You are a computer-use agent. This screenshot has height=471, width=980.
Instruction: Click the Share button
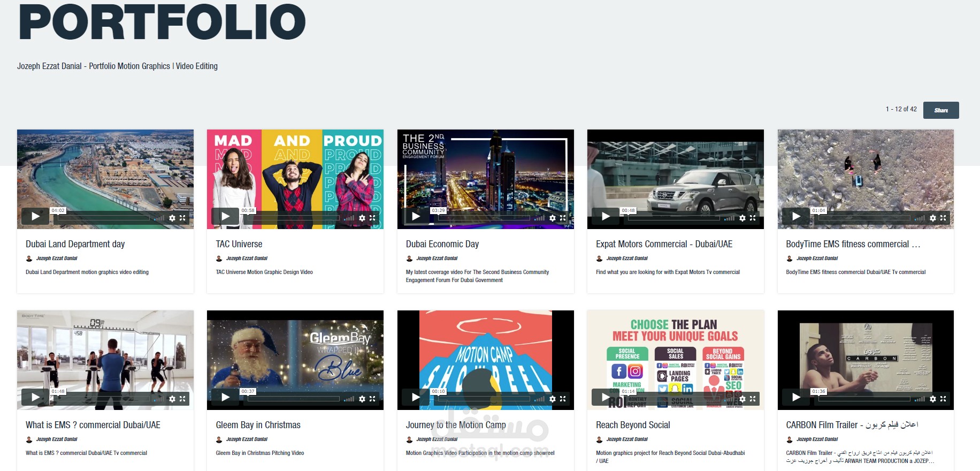click(941, 110)
